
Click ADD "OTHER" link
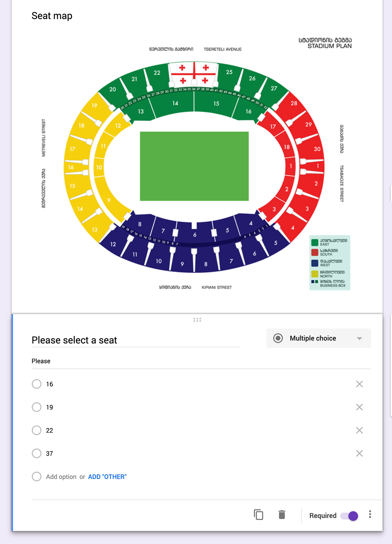(x=107, y=477)
